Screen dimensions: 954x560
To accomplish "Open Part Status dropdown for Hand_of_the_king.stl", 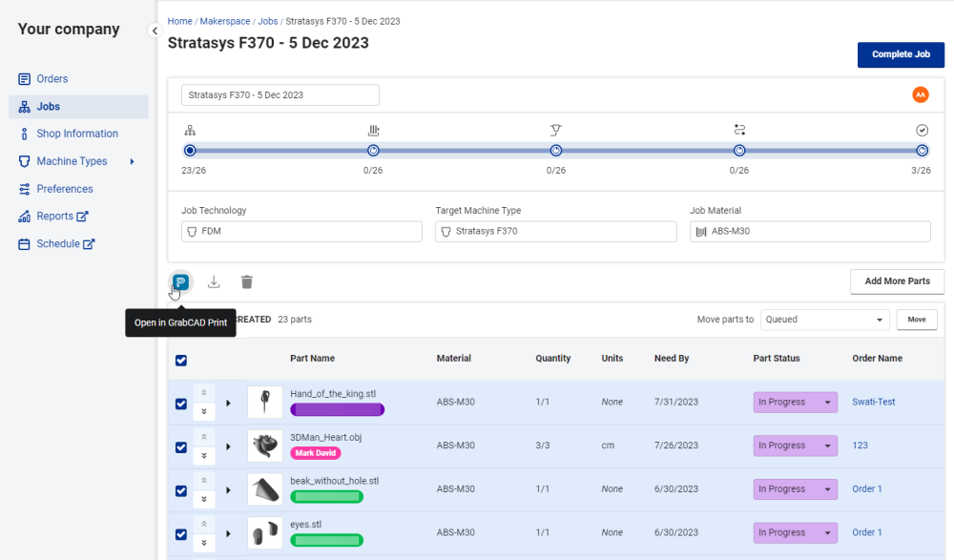I will tap(796, 403).
